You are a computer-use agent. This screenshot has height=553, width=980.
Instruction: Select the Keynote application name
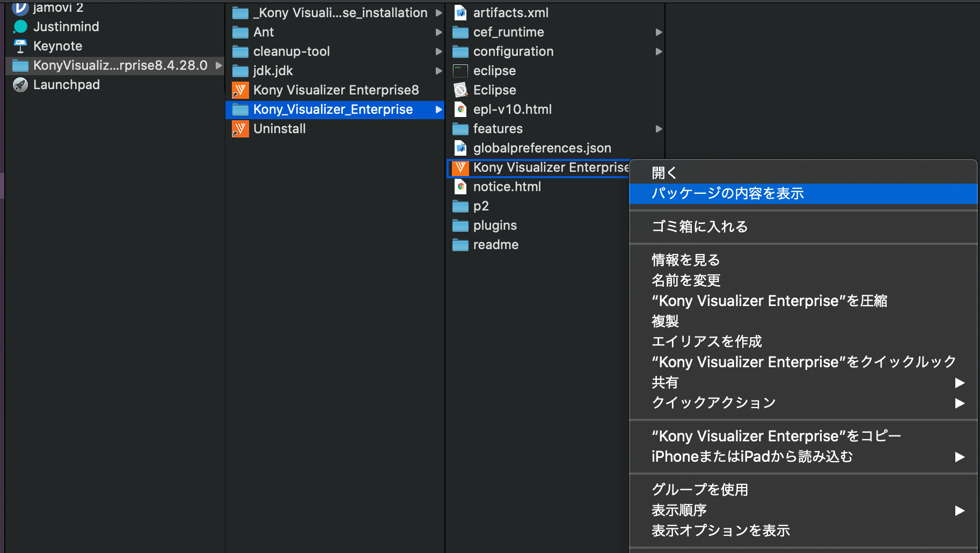pos(58,46)
